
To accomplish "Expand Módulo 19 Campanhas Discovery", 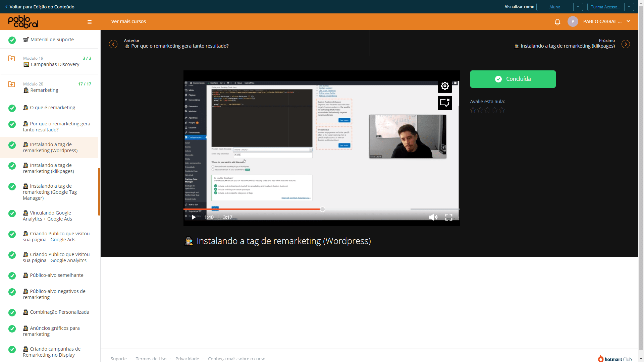I will [50, 61].
